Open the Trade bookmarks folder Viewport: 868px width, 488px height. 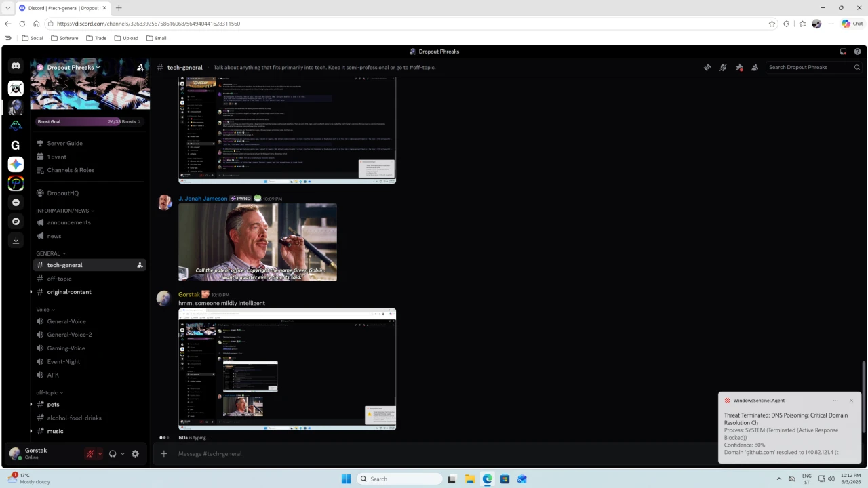(96, 38)
